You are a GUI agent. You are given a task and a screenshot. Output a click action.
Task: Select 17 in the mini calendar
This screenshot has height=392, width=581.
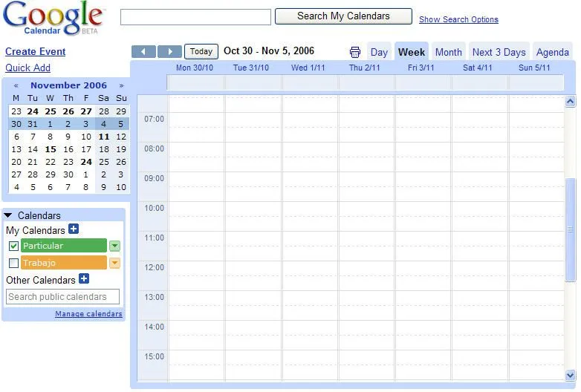click(86, 149)
